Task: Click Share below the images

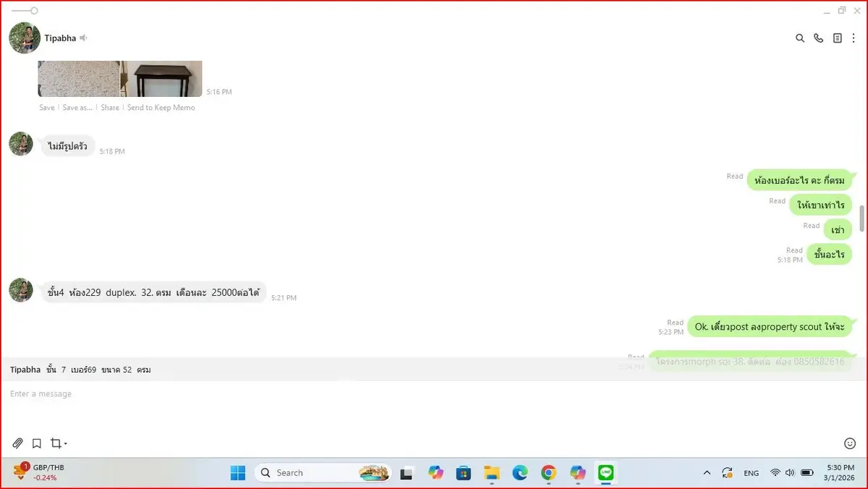Action: (110, 108)
